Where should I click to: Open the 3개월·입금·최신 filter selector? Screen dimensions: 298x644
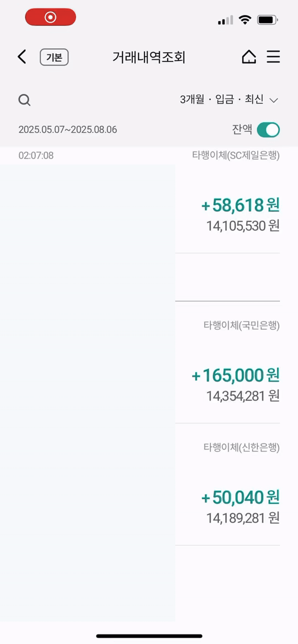(222, 99)
